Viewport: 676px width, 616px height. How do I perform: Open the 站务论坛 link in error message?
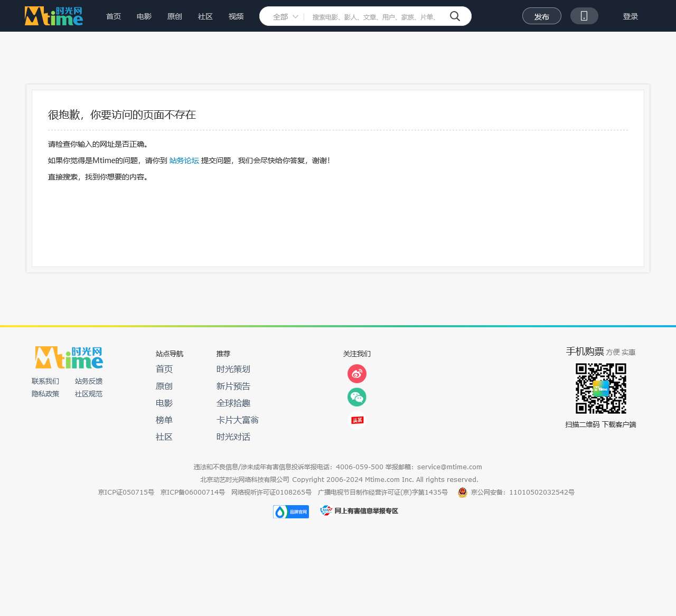tap(184, 160)
